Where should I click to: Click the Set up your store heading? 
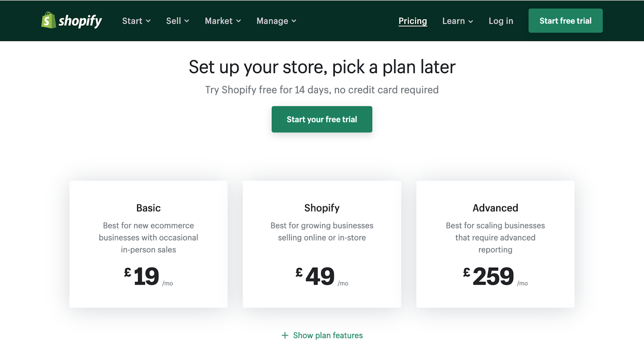coord(322,67)
